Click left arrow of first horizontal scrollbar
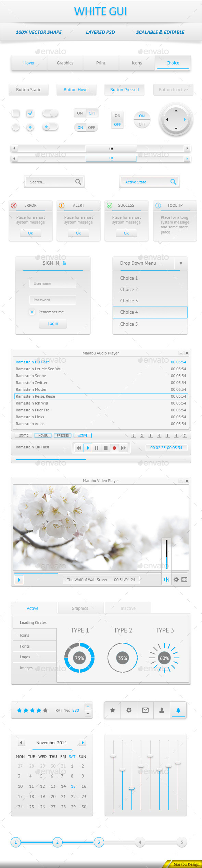 pos(14,148)
